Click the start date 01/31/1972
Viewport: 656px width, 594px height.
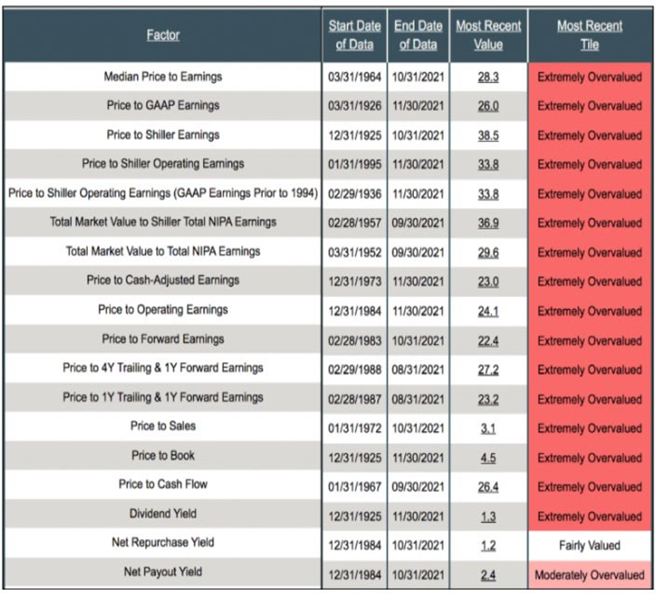pyautogui.click(x=354, y=429)
